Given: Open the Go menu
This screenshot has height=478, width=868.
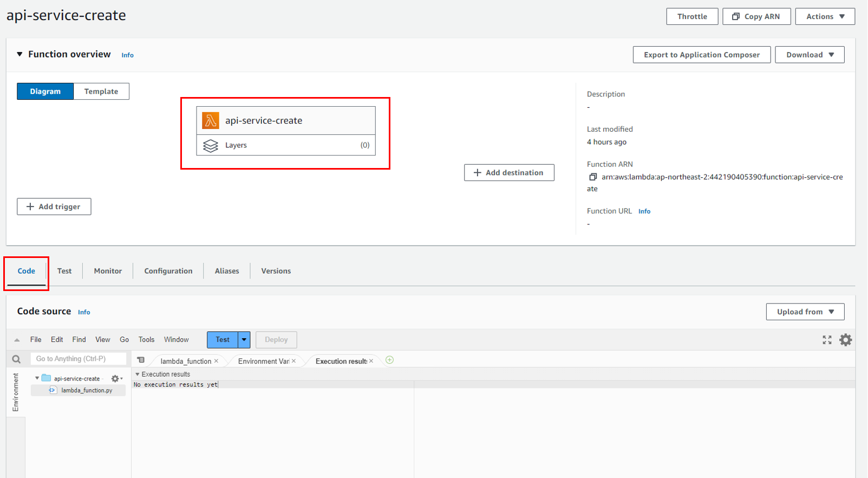Looking at the screenshot, I should click(x=124, y=340).
